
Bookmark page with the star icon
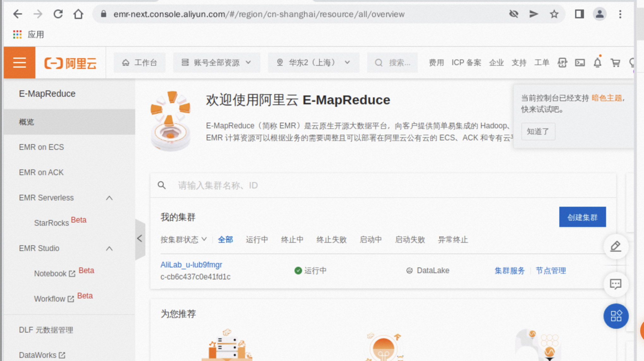pos(554,14)
